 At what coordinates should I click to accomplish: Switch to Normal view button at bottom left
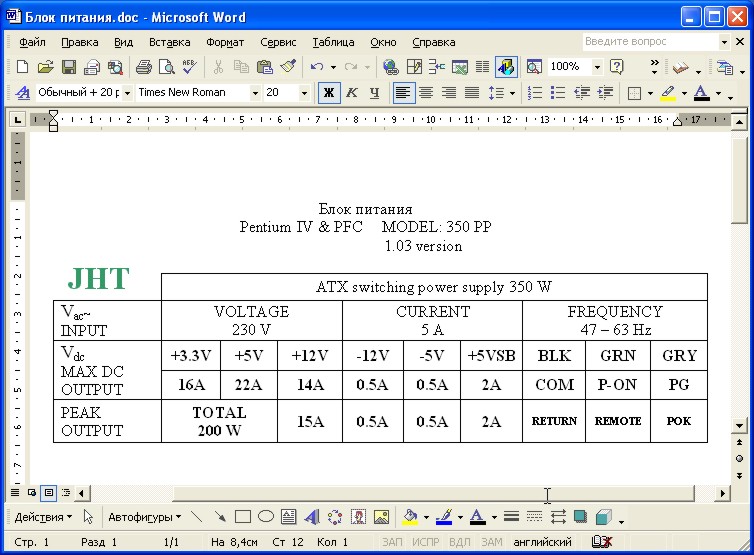pos(15,492)
